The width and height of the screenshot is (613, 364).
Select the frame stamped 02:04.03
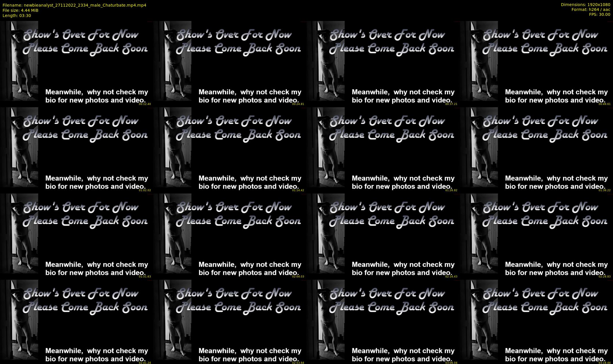point(229,236)
